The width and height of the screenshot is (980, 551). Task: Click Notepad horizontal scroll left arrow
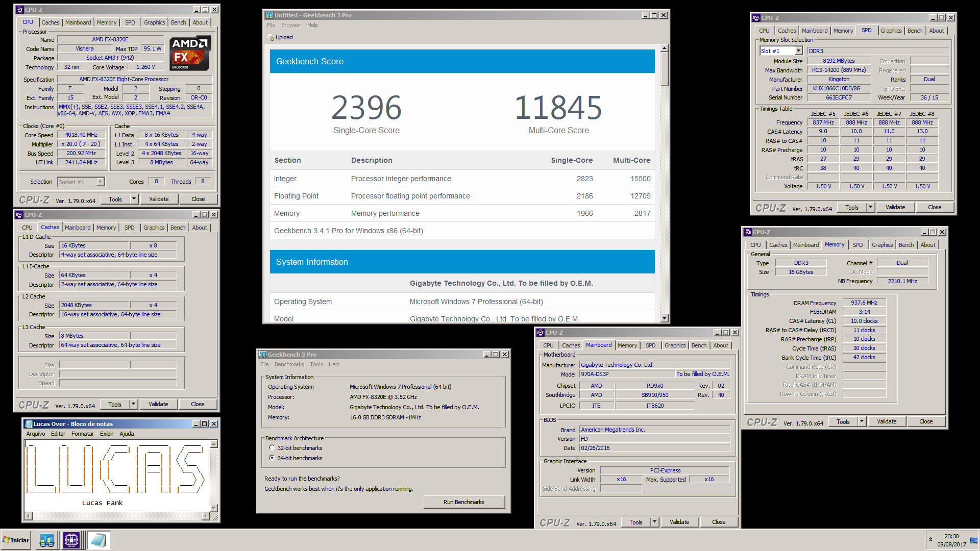(x=28, y=516)
